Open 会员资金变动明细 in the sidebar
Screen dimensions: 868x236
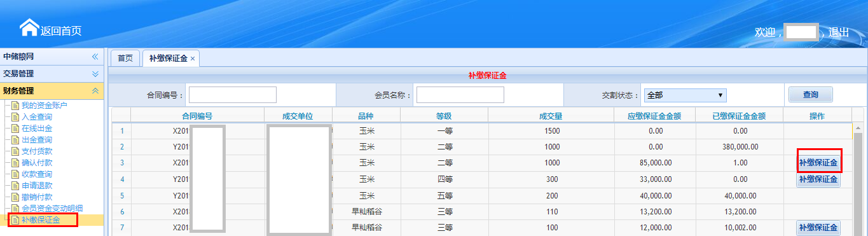point(52,209)
